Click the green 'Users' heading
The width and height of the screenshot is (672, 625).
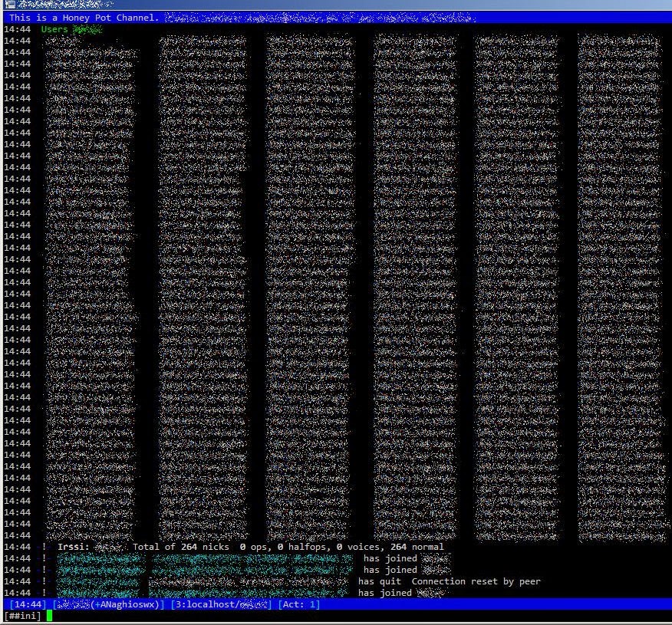coord(54,30)
